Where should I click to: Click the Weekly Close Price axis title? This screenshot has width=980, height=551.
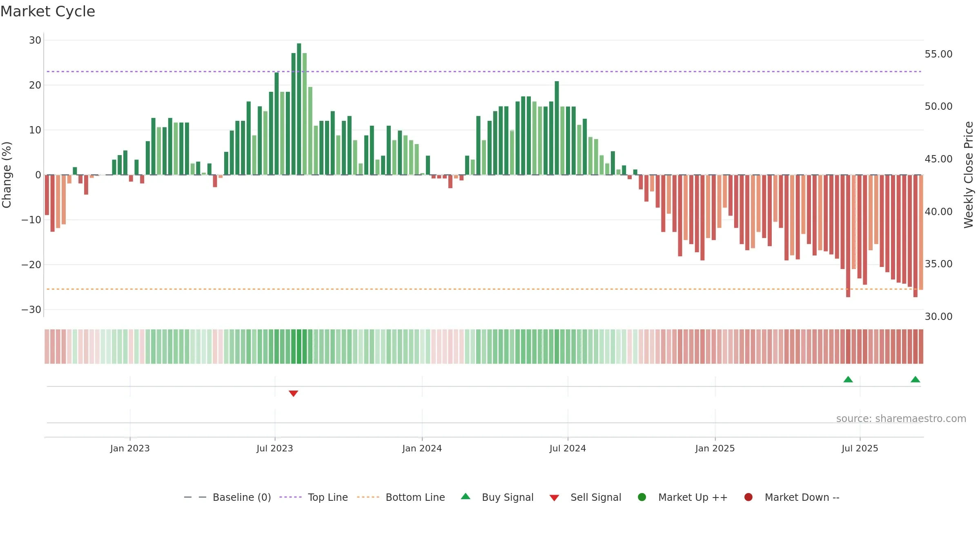[969, 175]
